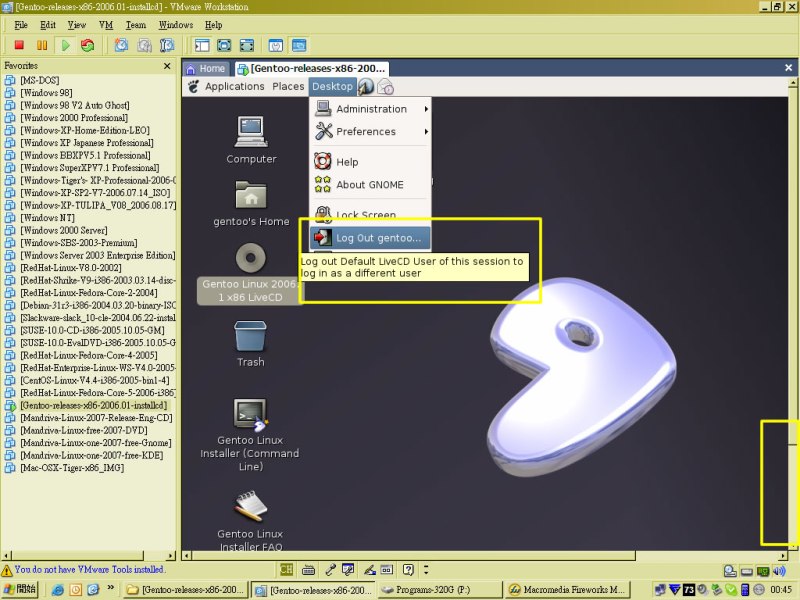800x600 pixels.
Task: Click the Windows Start button (開始)
Action: pyautogui.click(x=20, y=589)
